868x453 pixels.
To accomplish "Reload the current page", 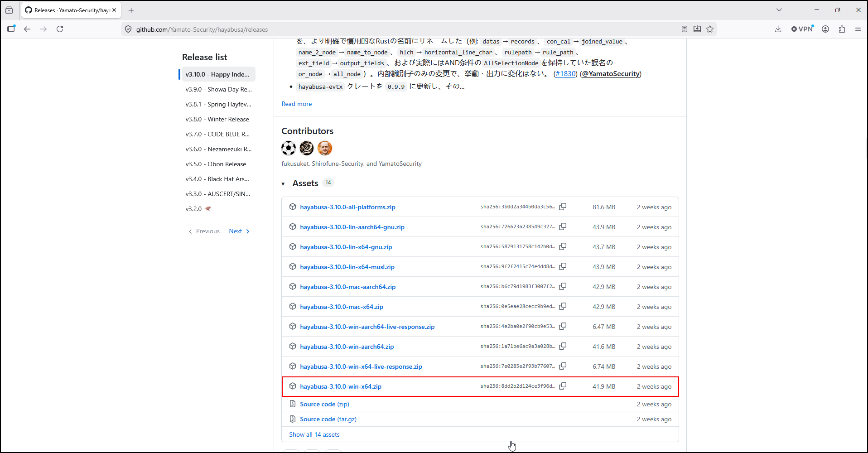I will [60, 29].
